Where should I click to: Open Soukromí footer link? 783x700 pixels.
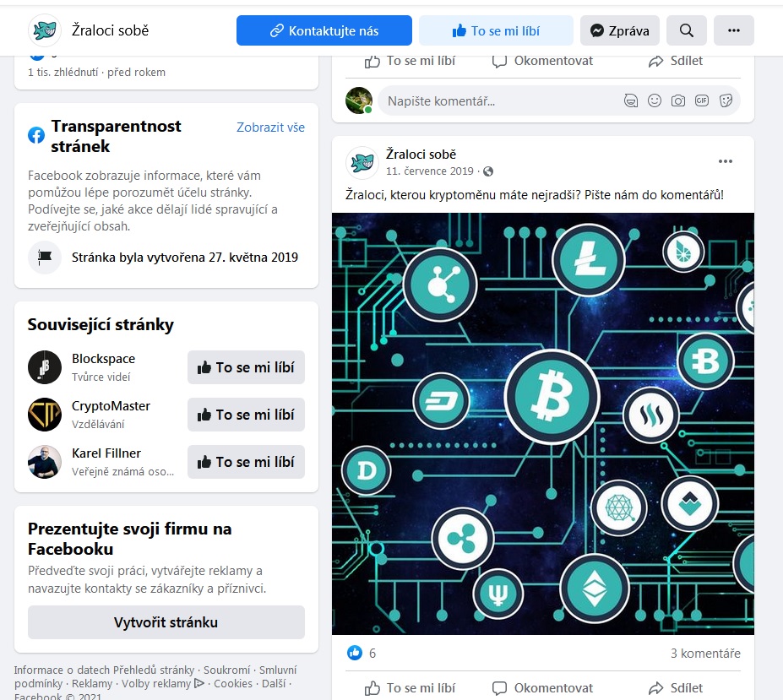pos(226,670)
